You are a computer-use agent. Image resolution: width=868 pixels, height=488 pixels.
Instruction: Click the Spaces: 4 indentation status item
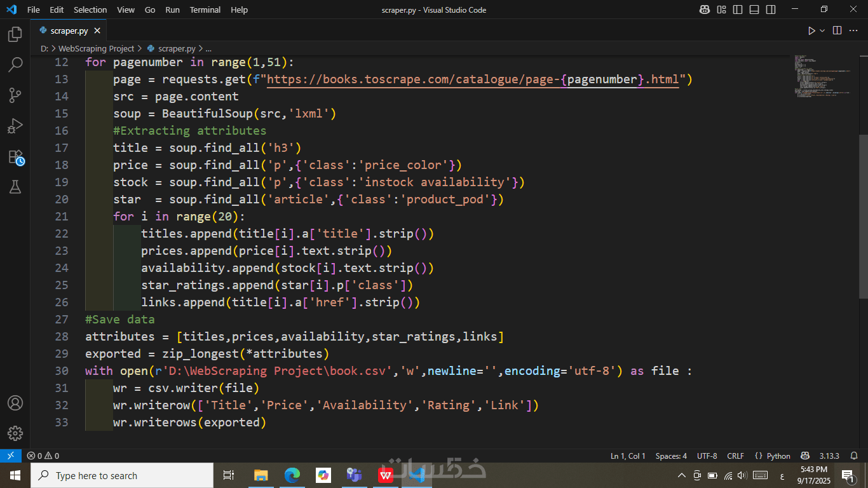click(671, 456)
